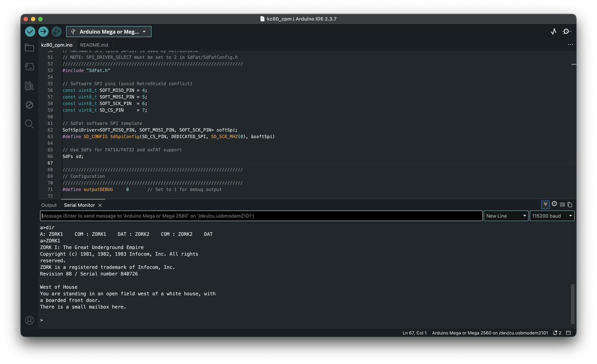Open the Sketchbook folder icon

(x=29, y=47)
